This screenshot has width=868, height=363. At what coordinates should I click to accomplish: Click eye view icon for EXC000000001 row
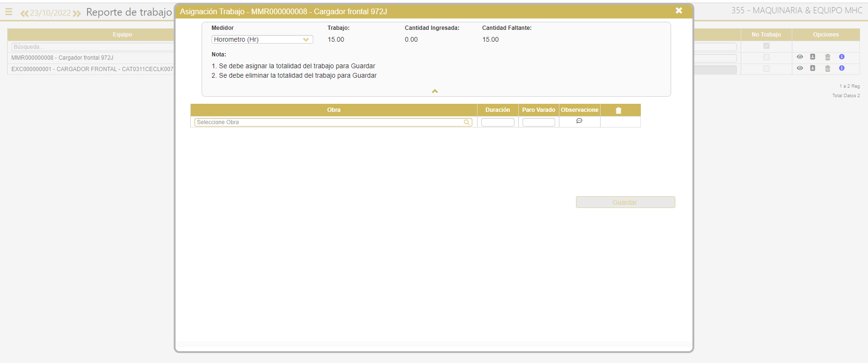coord(800,68)
